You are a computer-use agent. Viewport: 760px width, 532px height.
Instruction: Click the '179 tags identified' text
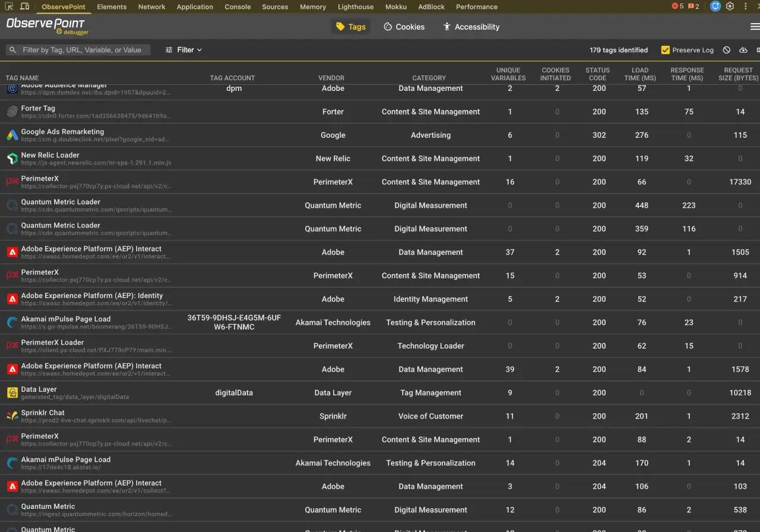pyautogui.click(x=619, y=50)
